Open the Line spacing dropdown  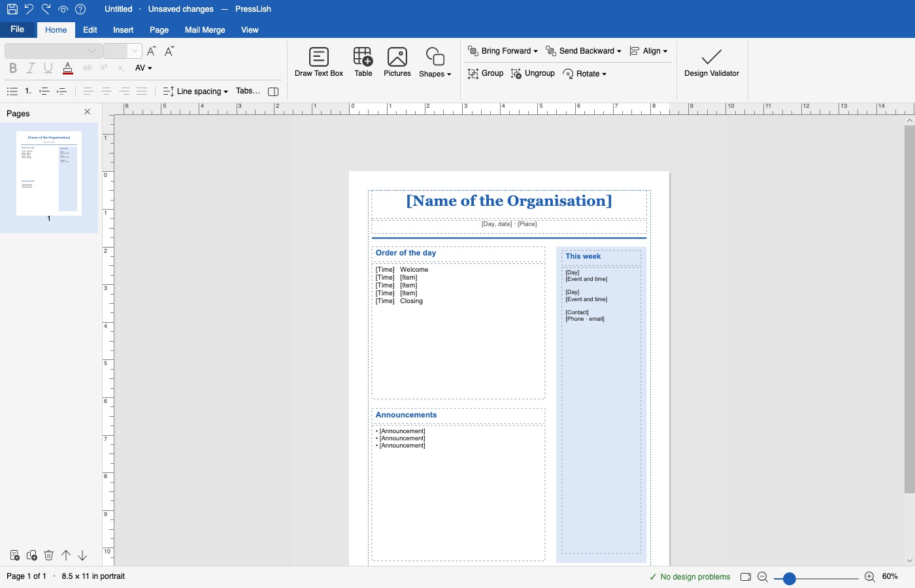click(195, 91)
